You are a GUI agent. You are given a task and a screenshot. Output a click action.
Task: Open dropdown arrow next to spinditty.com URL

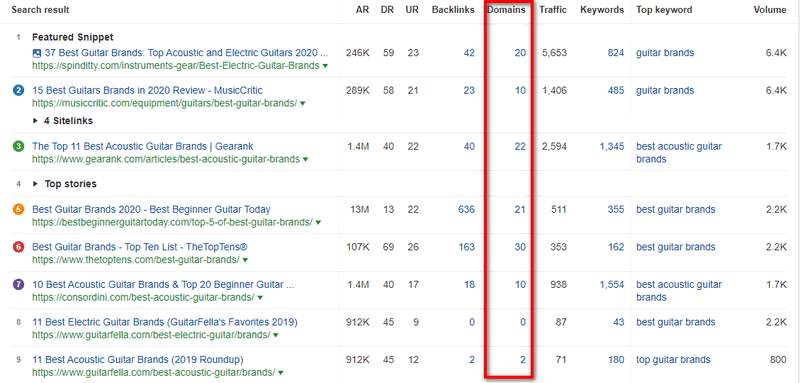[325, 66]
